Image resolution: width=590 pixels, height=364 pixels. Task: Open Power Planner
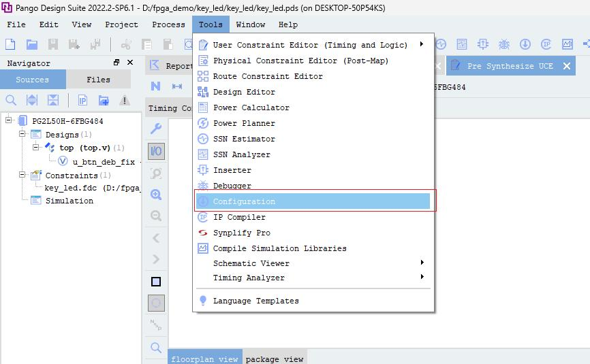(x=313, y=123)
